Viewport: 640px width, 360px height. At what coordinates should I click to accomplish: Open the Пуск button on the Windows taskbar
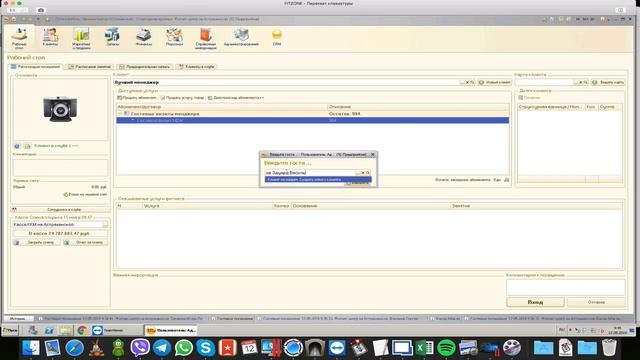click(x=10, y=330)
